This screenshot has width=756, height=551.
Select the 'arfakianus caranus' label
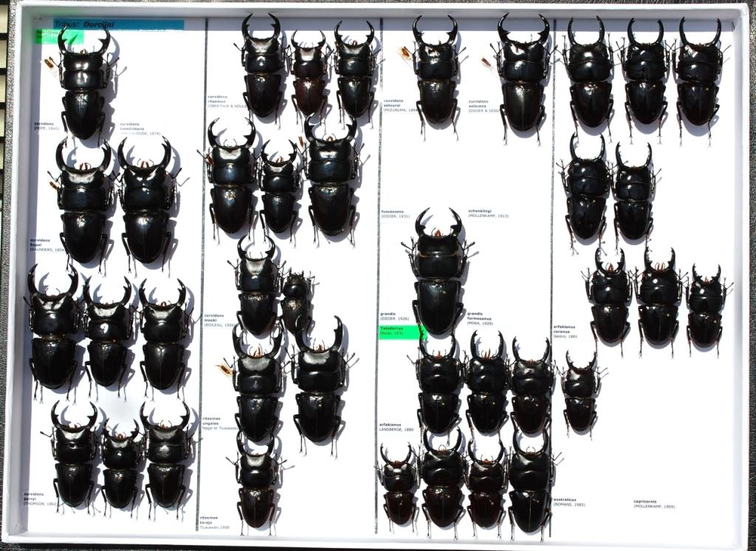(565, 331)
